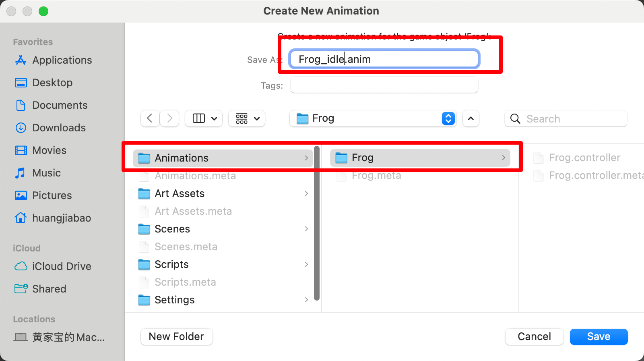
Task: Select the Downloads sidebar location
Action: tap(50, 128)
